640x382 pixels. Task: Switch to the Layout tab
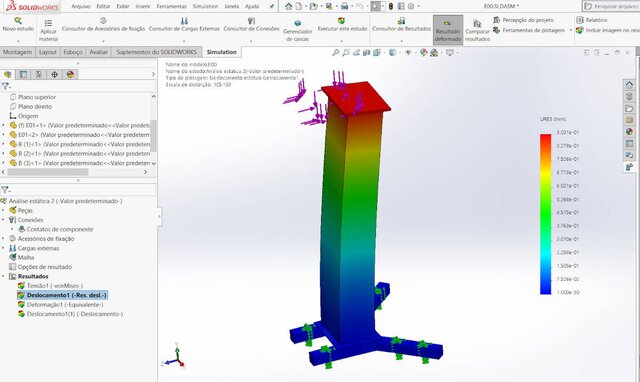[x=48, y=52]
